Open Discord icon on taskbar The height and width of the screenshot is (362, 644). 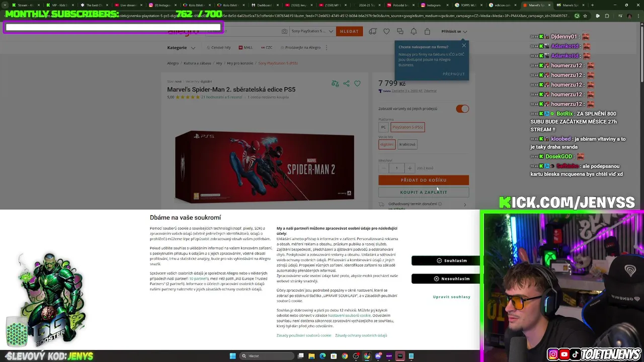378,356
